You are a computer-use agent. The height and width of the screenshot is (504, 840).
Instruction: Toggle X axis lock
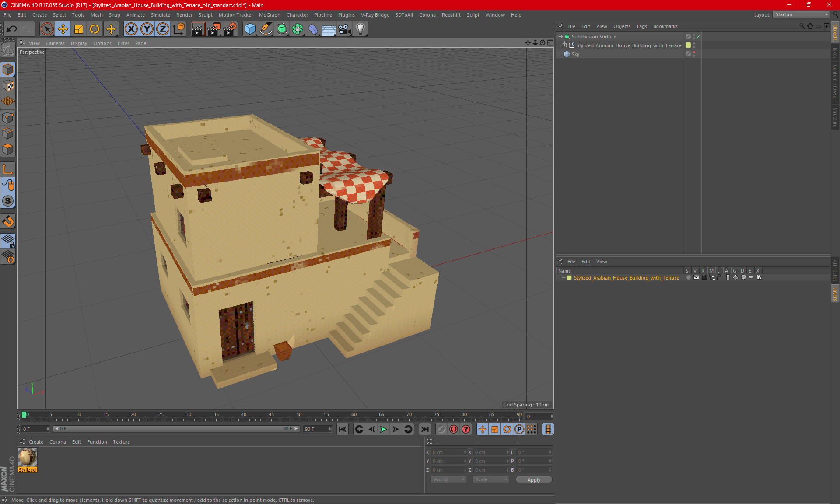point(131,29)
